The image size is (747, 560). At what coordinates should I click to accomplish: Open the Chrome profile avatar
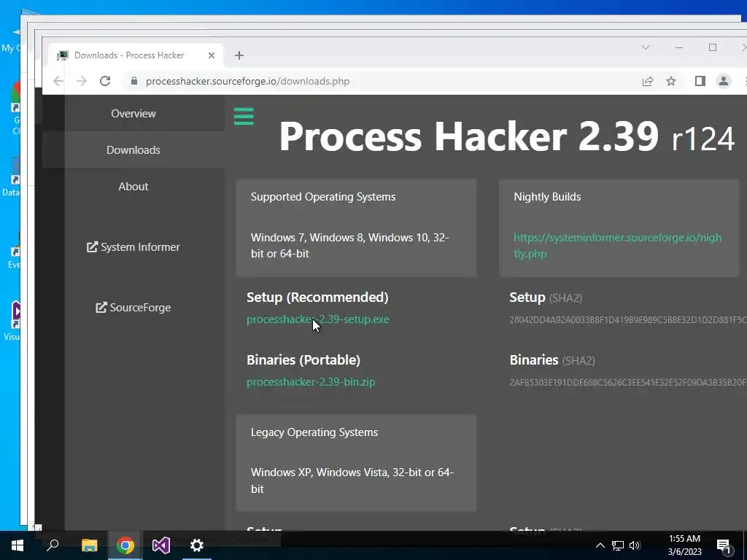[723, 82]
